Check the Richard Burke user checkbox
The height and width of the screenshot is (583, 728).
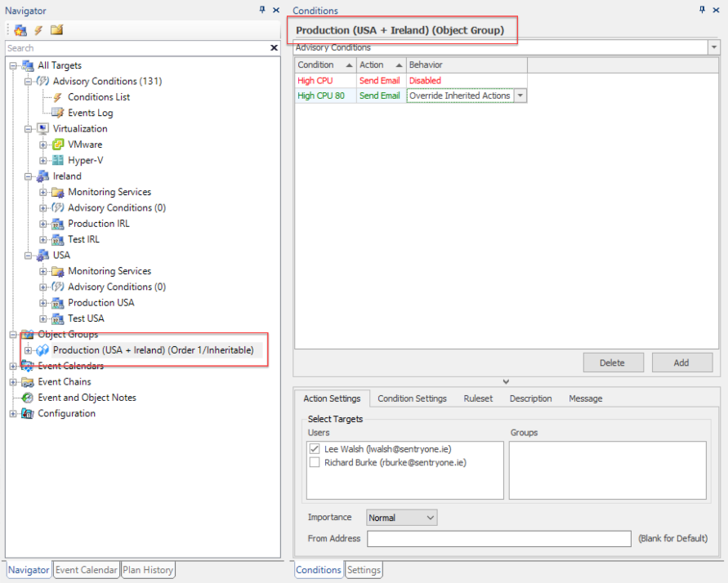pos(315,462)
